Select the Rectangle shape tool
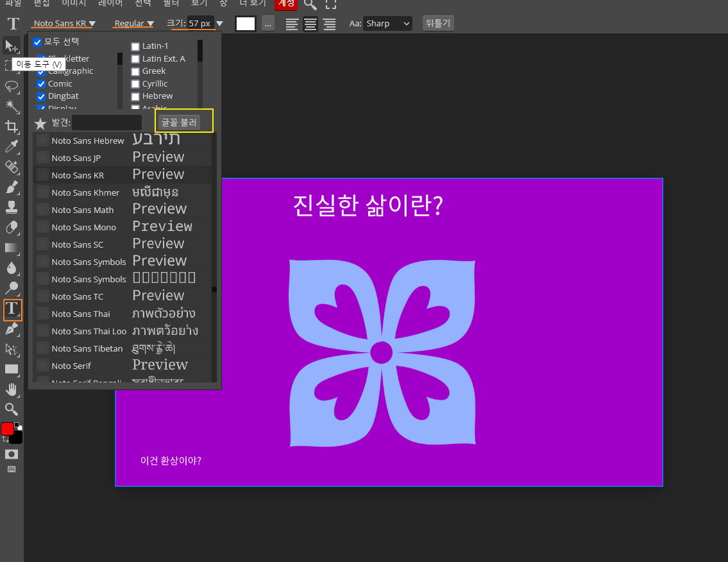728x562 pixels. 13,370
